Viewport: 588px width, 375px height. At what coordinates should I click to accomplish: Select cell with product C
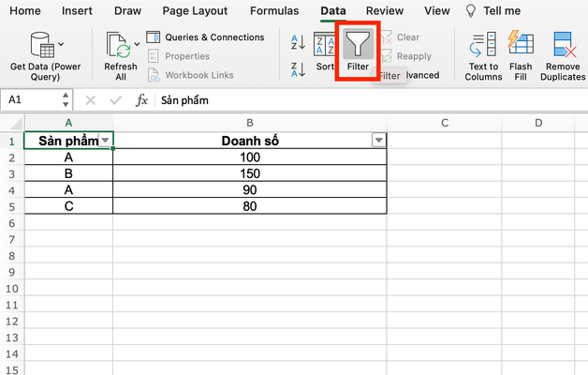click(68, 206)
